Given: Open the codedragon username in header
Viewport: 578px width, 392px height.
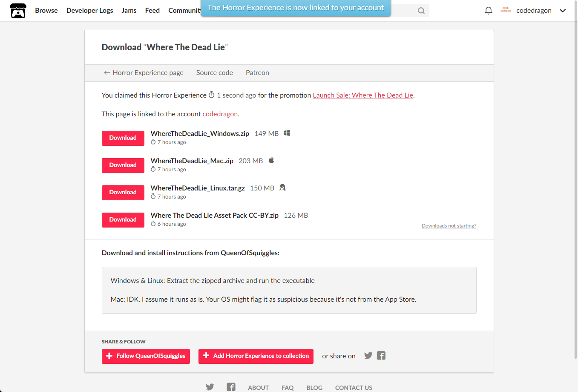Looking at the screenshot, I should [x=534, y=11].
